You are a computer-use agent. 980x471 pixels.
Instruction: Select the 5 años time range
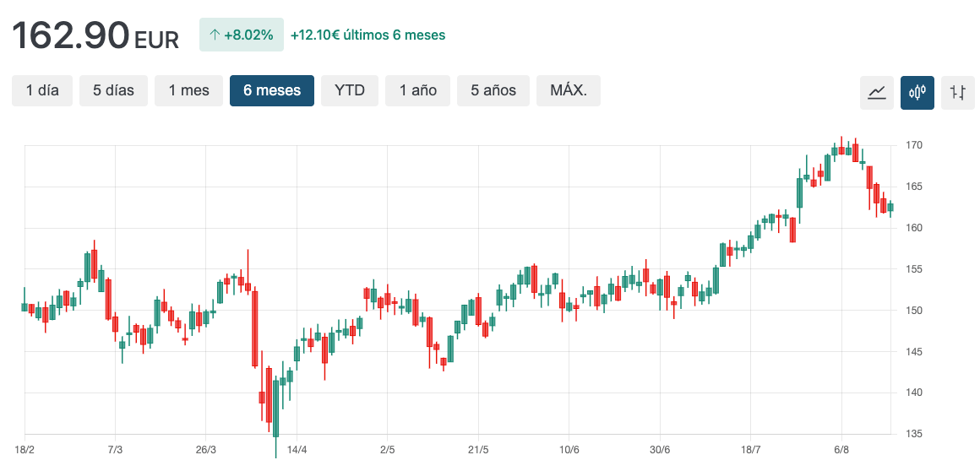pyautogui.click(x=493, y=90)
